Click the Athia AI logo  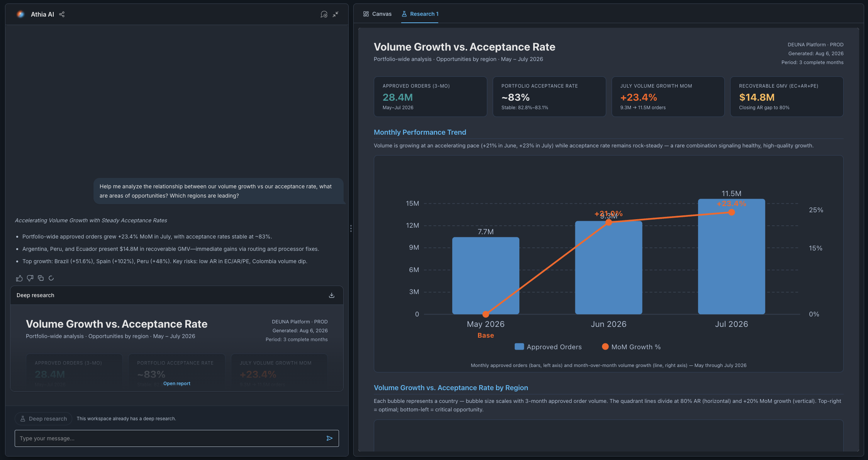click(x=20, y=14)
